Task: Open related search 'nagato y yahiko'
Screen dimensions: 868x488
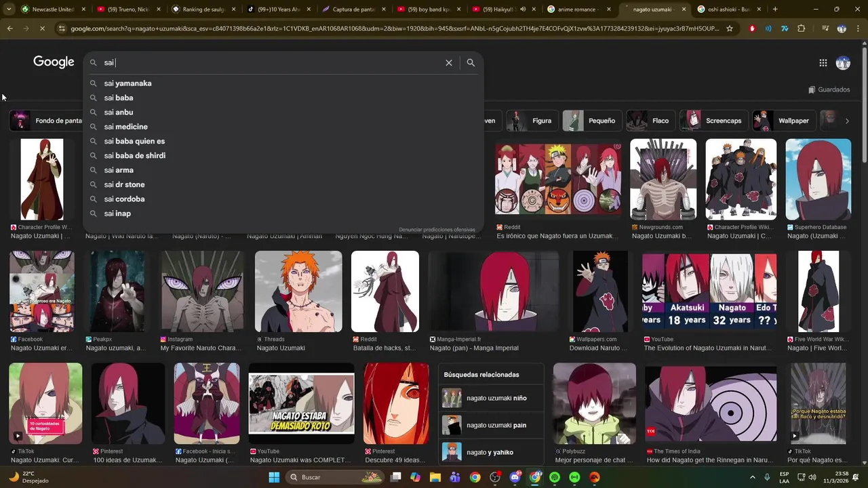Action: [x=491, y=452]
